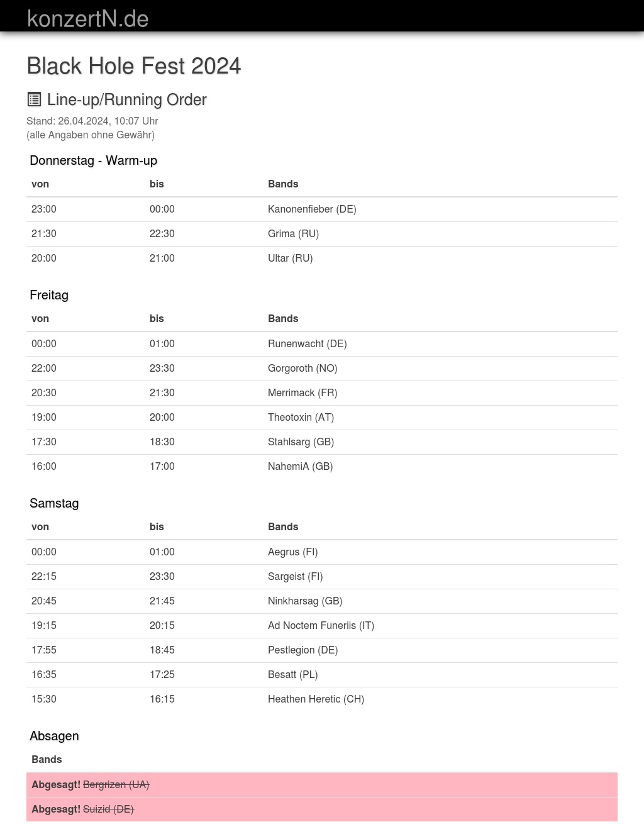Click the Runenwacht (DE) entry
This screenshot has height=834, width=644.
pos(307,343)
